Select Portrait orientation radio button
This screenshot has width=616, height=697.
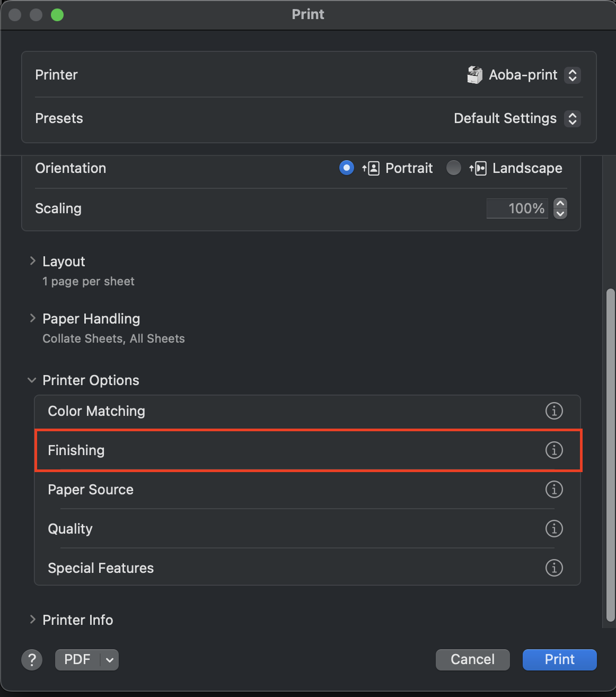point(347,168)
